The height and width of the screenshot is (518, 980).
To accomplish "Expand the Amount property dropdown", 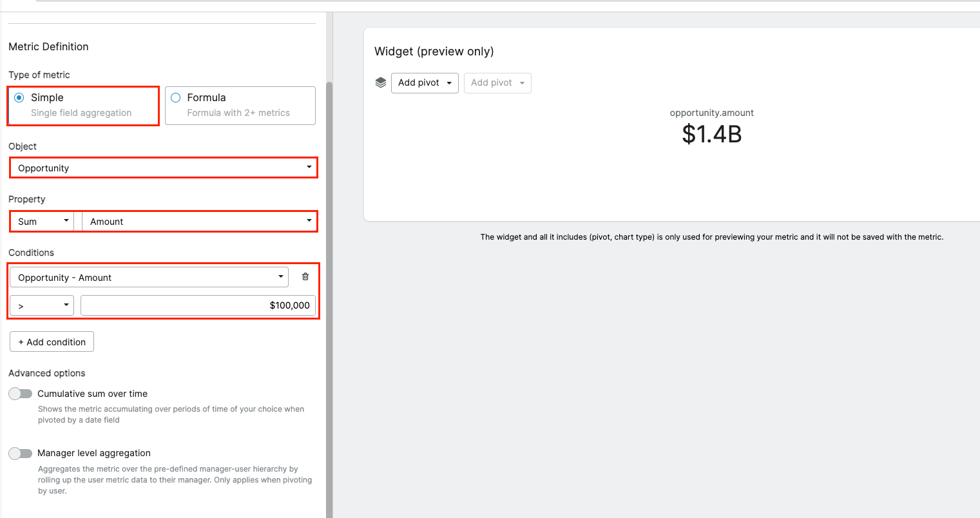I will (200, 222).
